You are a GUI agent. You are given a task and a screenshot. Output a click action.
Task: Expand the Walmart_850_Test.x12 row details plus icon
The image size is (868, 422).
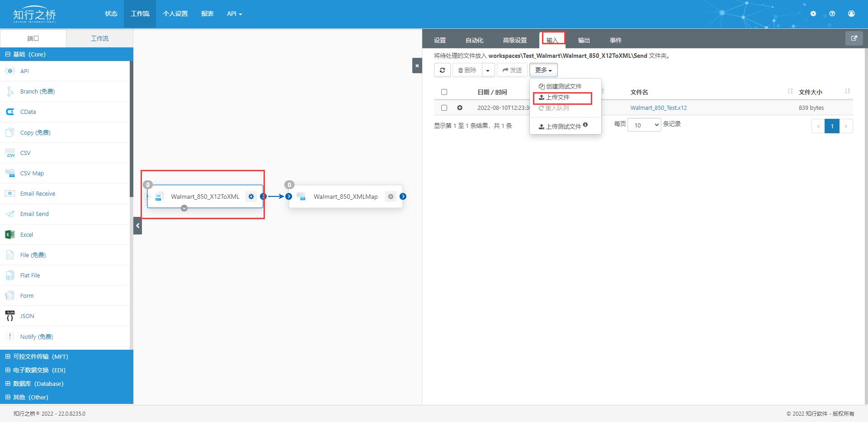point(460,108)
